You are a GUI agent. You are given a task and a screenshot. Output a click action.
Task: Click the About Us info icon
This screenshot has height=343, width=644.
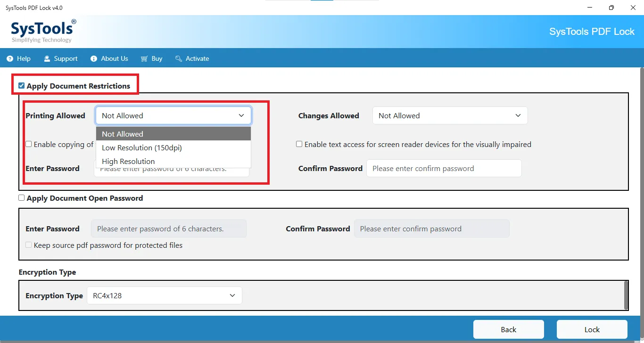tap(94, 59)
